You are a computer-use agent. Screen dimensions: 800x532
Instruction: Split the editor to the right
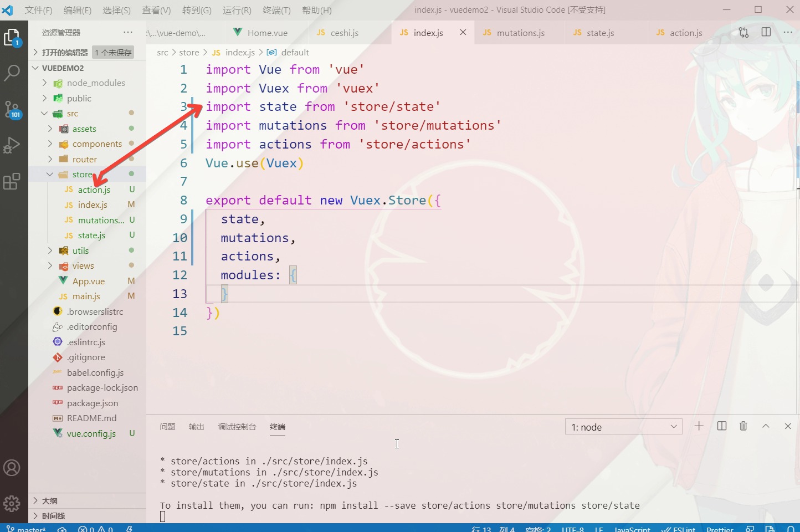pyautogui.click(x=766, y=32)
